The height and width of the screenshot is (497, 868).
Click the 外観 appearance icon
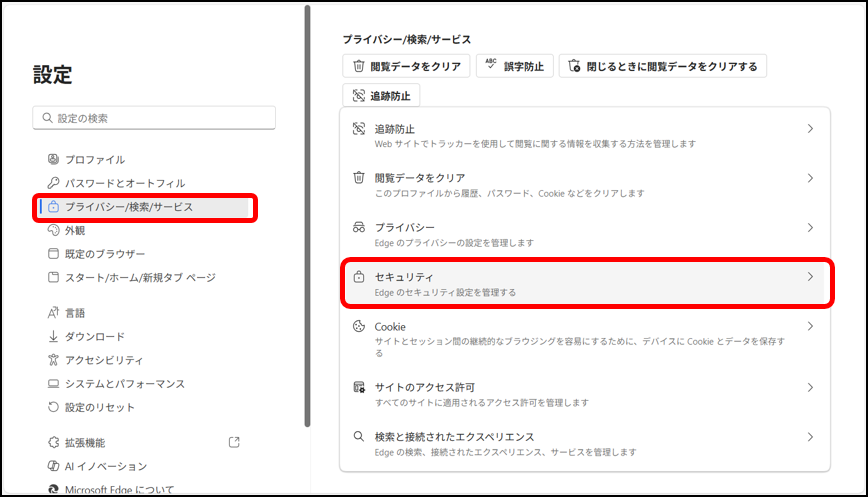55,231
